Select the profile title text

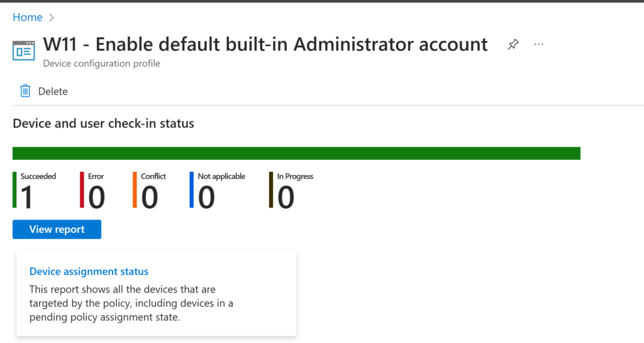[x=265, y=45]
